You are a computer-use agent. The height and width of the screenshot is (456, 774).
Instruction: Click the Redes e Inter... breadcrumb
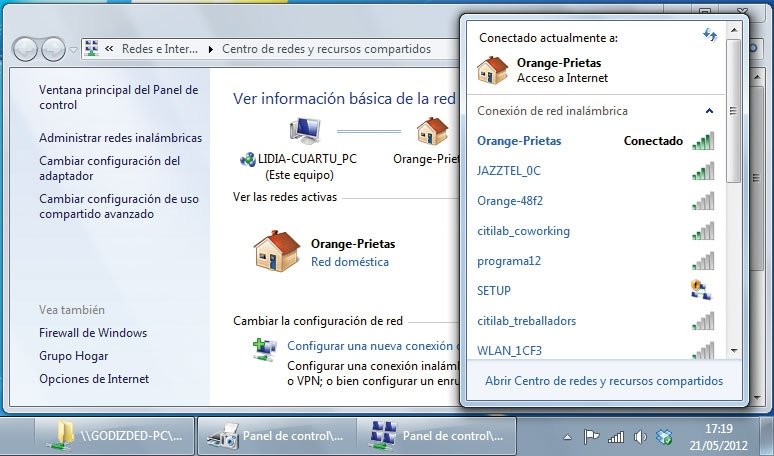point(160,49)
